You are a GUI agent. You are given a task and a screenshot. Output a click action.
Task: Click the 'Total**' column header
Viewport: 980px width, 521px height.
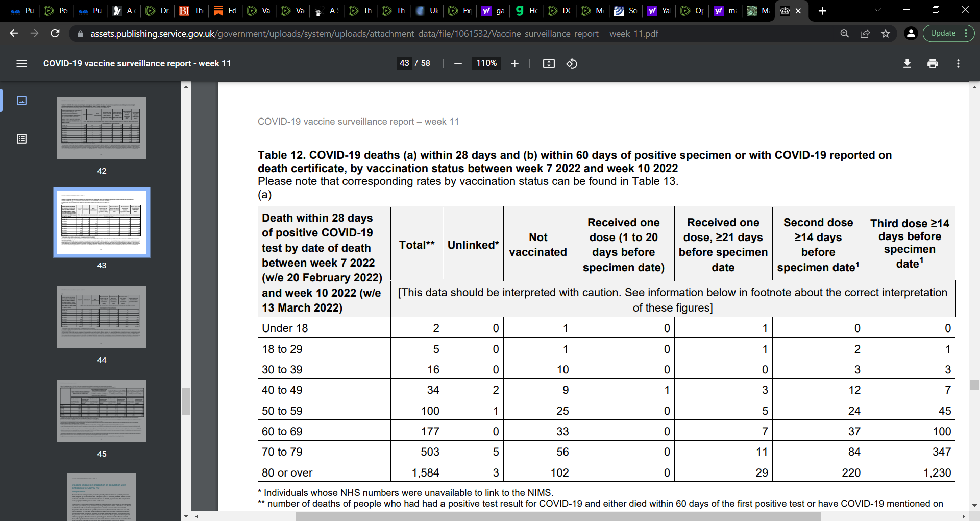click(416, 245)
